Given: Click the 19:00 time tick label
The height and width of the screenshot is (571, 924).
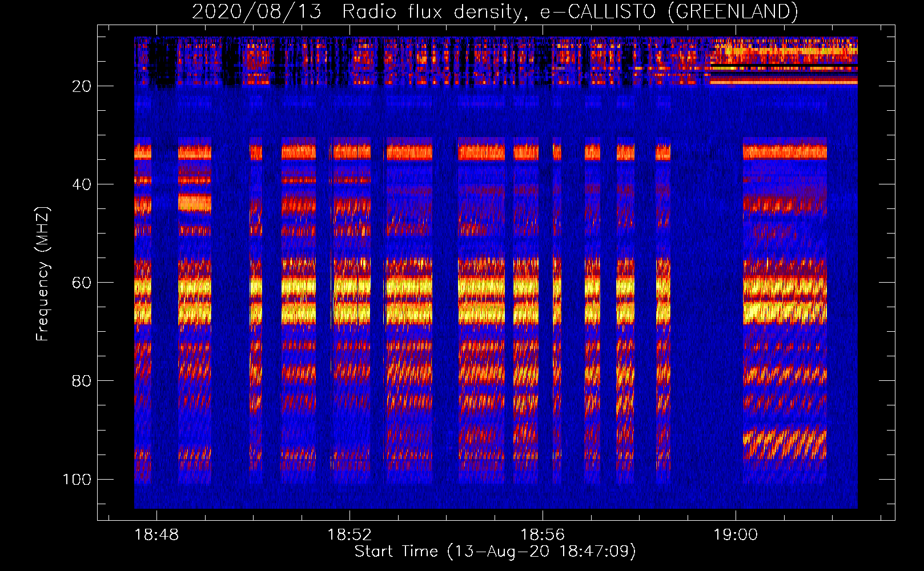Looking at the screenshot, I should point(736,535).
